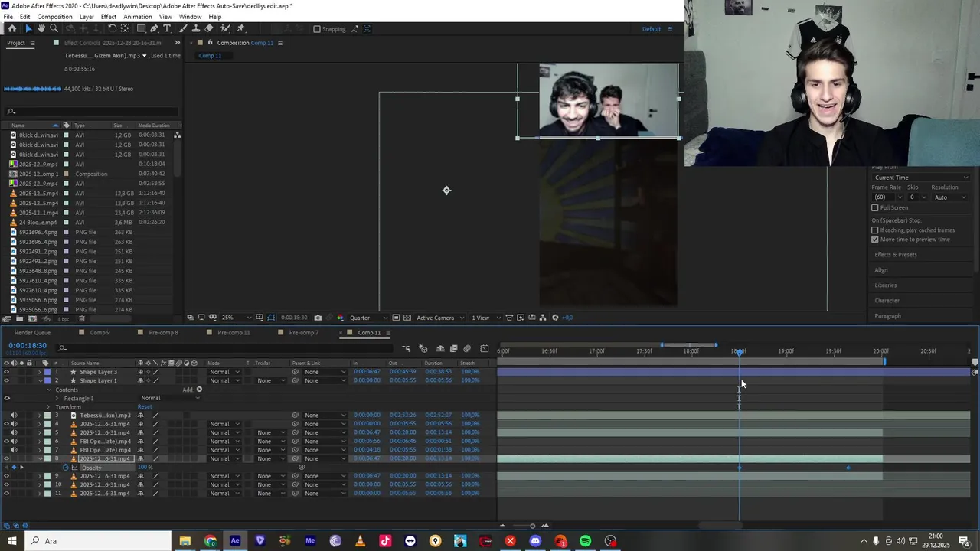Viewport: 980px width, 551px height.
Task: Mute audio of Tebessü mp3 layer 3
Action: pos(14,416)
